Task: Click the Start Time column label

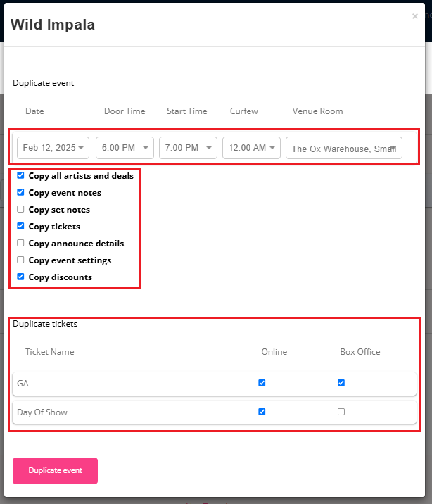Action: (x=187, y=111)
